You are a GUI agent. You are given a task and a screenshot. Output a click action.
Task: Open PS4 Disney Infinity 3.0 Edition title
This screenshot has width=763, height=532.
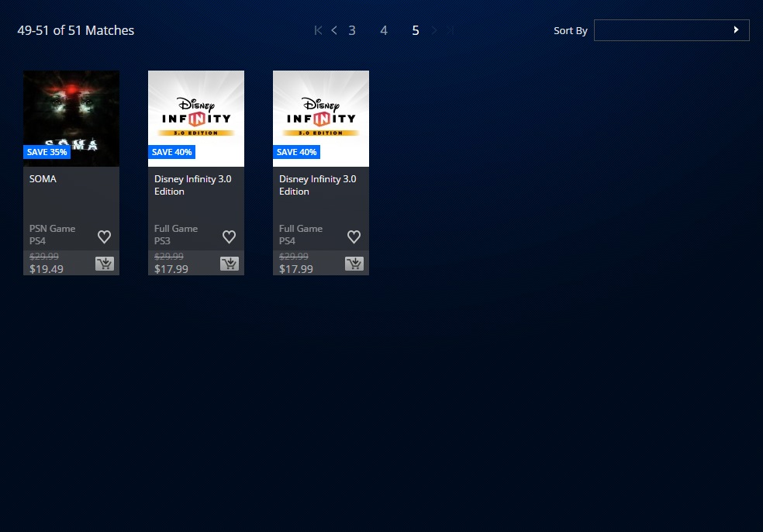coord(317,185)
